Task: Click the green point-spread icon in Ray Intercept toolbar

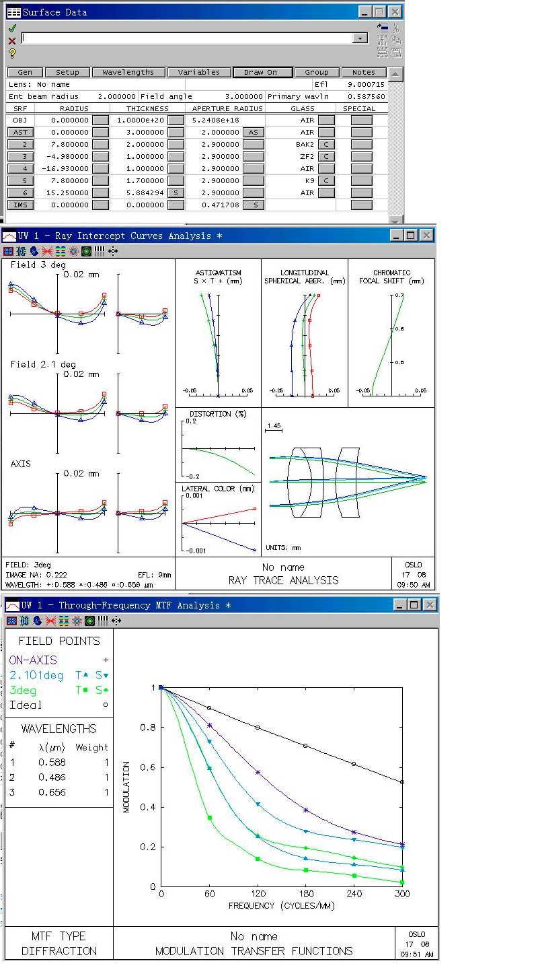Action: point(87,252)
